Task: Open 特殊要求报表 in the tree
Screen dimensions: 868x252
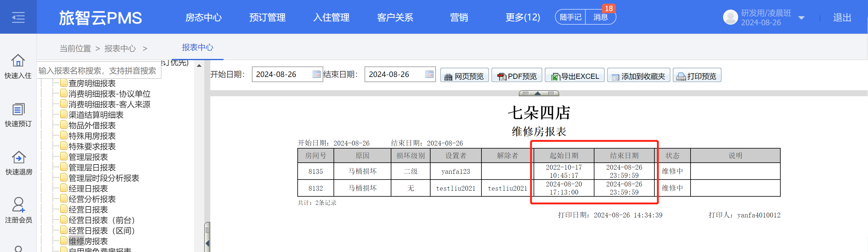Action: 92,146
